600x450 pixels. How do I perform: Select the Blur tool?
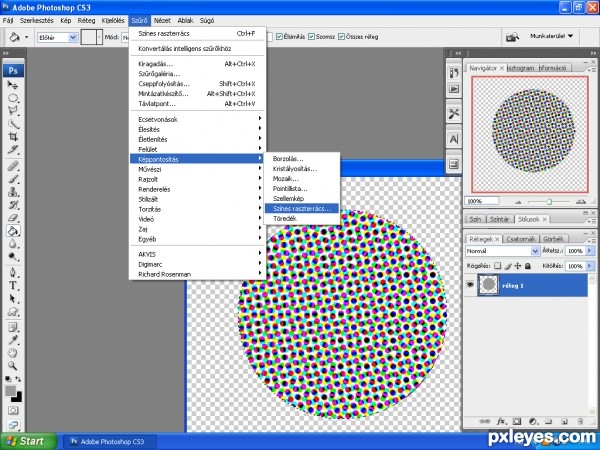pyautogui.click(x=13, y=244)
